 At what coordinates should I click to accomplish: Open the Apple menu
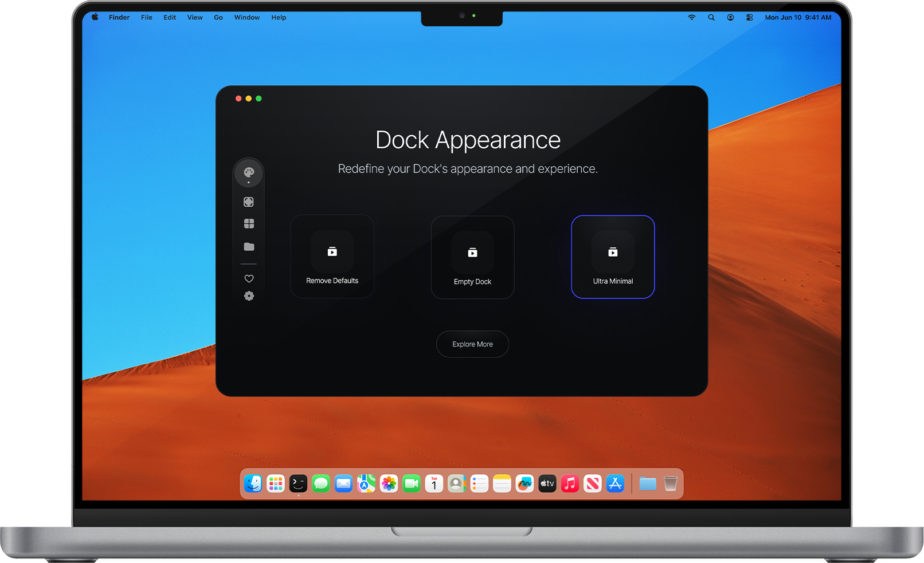pyautogui.click(x=95, y=17)
